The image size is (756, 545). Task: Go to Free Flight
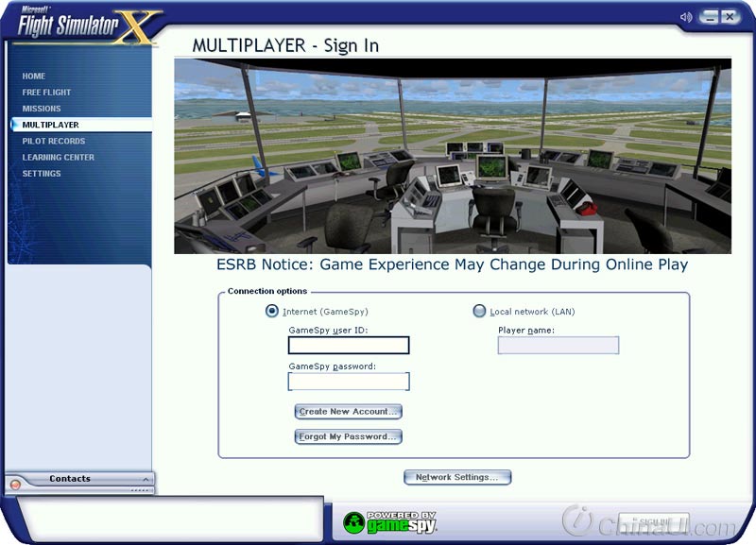pos(46,93)
